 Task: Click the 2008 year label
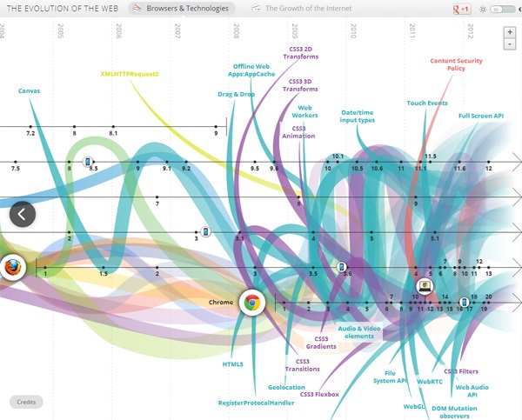pyautogui.click(x=236, y=30)
